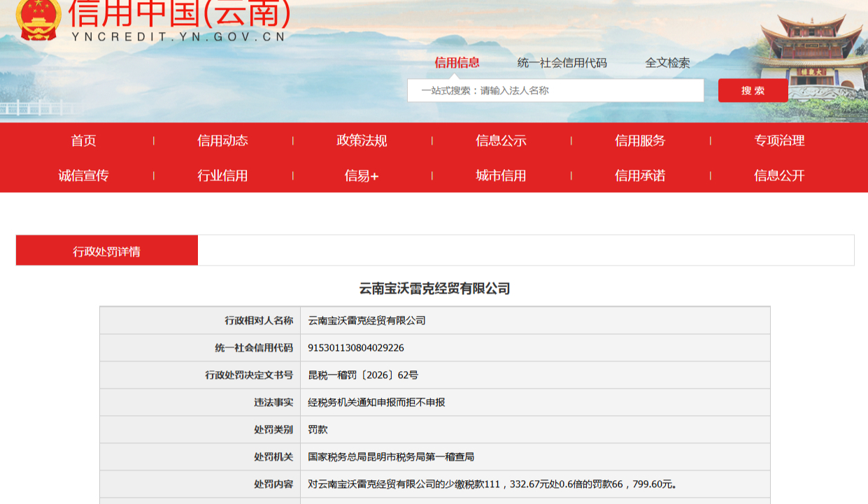Open the 信息公开 menu item
The height and width of the screenshot is (504, 868).
coord(779,175)
